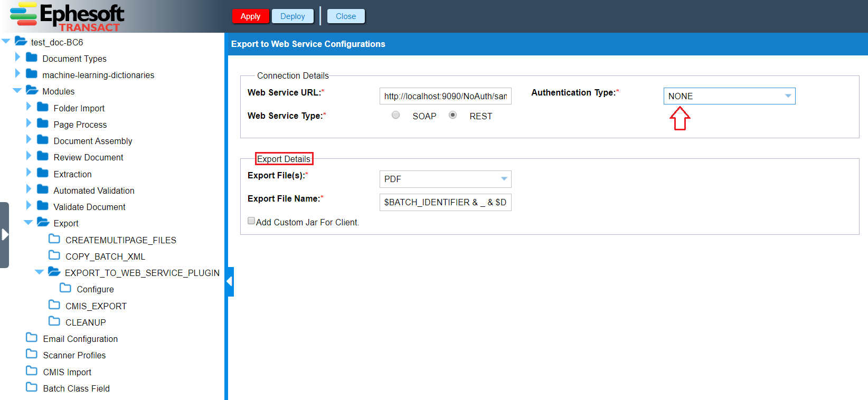
Task: Click the Apply button
Action: pos(250,16)
